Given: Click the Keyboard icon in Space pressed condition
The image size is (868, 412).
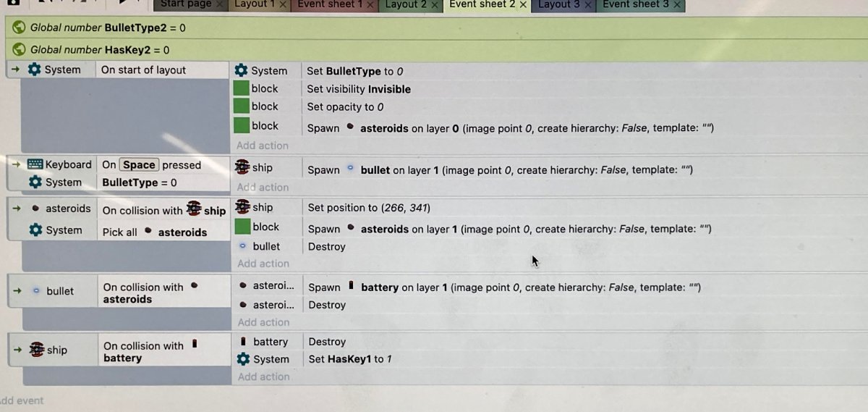Looking at the screenshot, I should 35,164.
